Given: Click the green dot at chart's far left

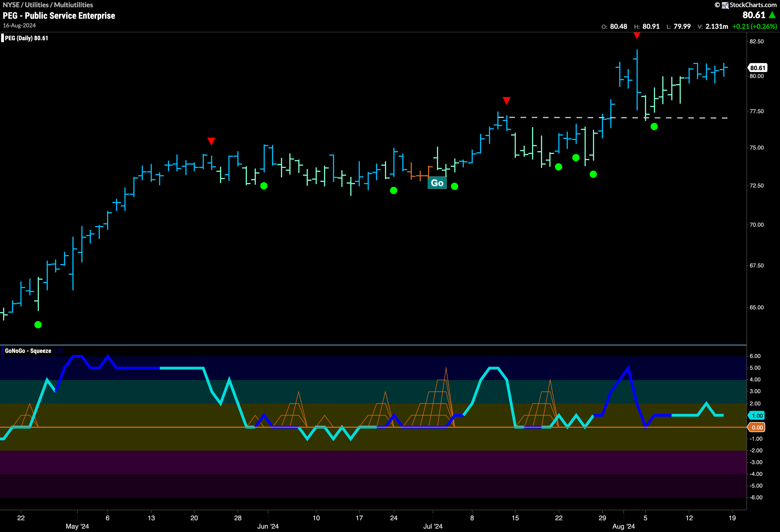Looking at the screenshot, I should pos(38,325).
